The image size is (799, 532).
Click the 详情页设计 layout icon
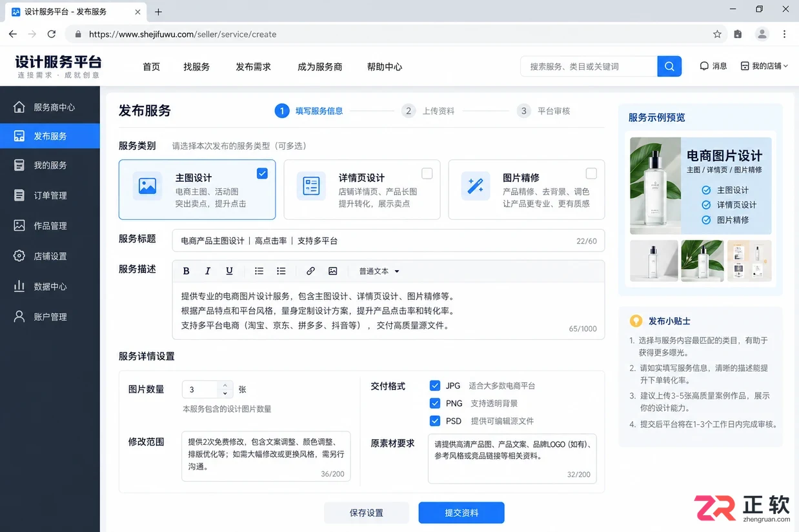click(x=311, y=186)
